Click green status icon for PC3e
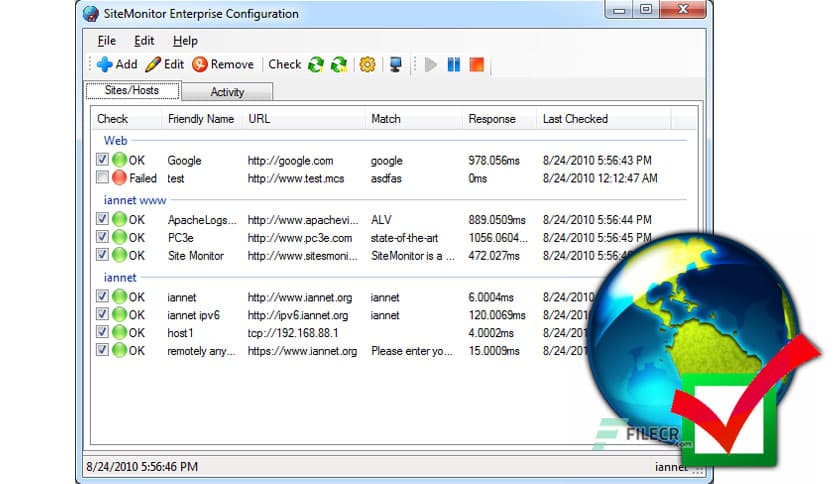Screen dimensions: 836x484 (x=119, y=237)
